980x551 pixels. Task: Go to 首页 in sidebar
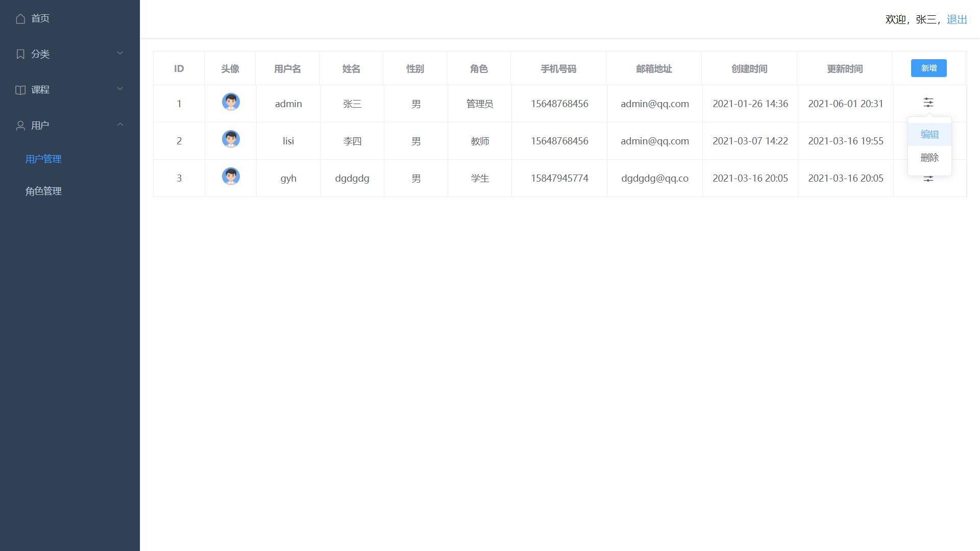(40, 18)
